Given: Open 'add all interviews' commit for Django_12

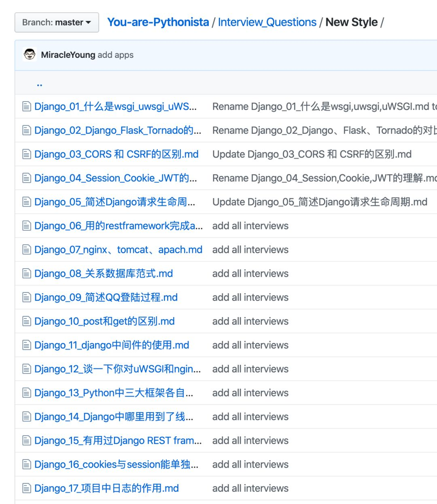Looking at the screenshot, I should coord(250,369).
